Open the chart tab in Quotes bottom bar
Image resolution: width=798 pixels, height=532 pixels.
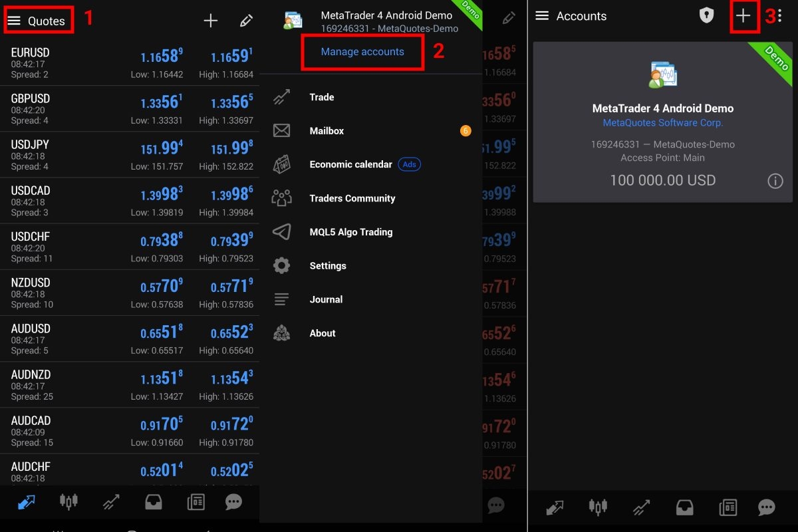68,502
